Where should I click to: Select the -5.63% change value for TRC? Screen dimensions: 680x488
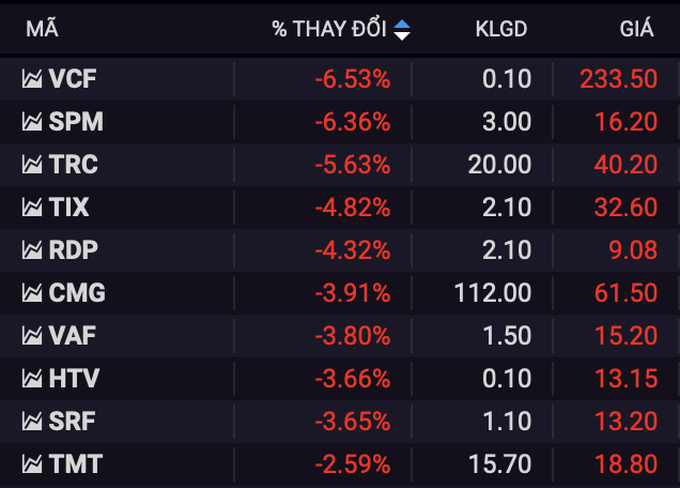click(x=353, y=165)
